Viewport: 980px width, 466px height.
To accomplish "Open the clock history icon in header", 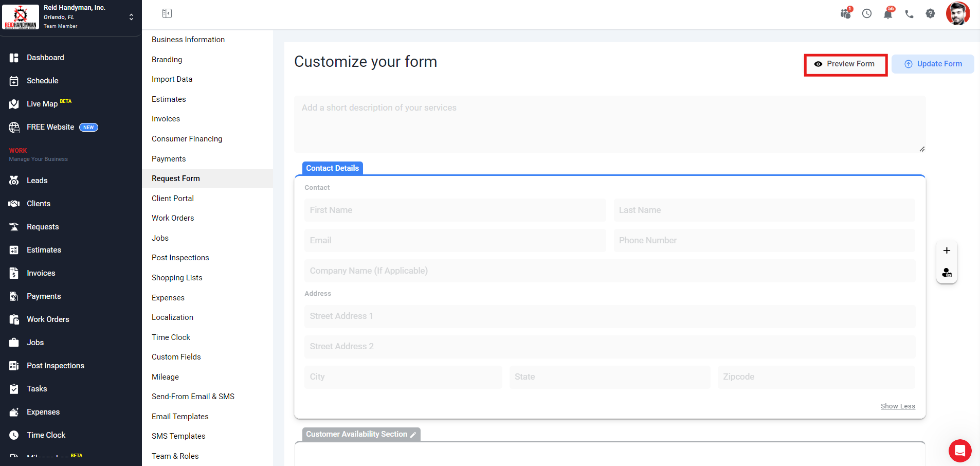I will point(867,14).
